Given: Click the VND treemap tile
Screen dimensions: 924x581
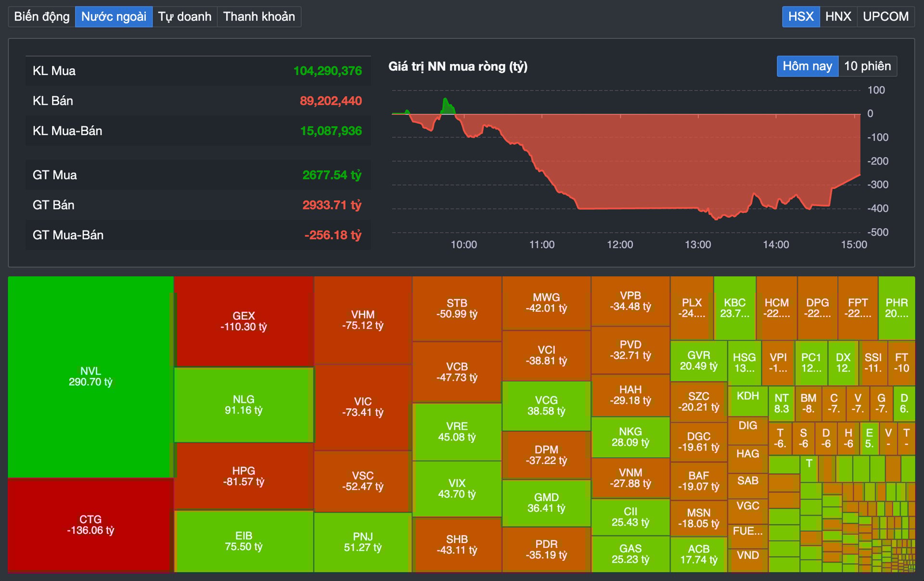Looking at the screenshot, I should tap(748, 560).
